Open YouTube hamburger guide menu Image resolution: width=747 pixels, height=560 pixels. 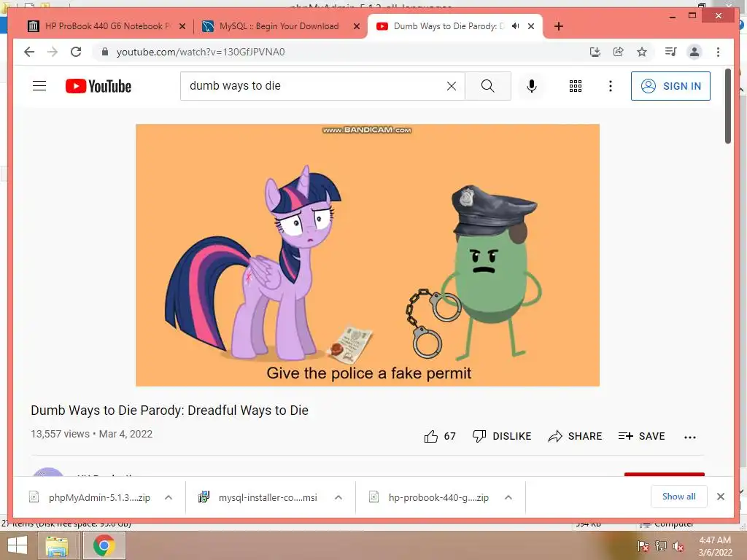point(39,86)
